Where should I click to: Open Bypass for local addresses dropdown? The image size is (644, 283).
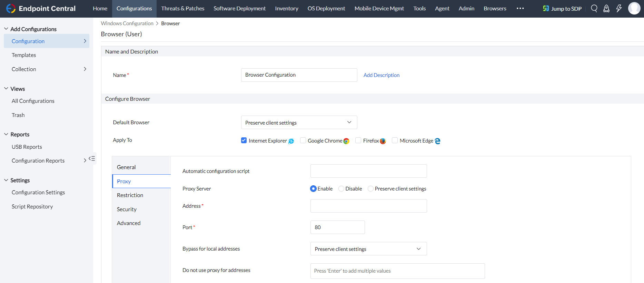[368, 249]
